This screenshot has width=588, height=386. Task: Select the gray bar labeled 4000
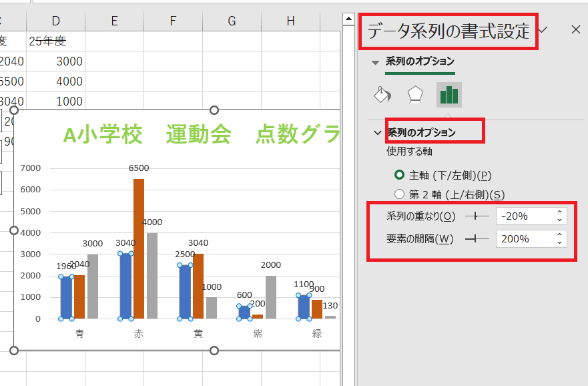click(152, 276)
